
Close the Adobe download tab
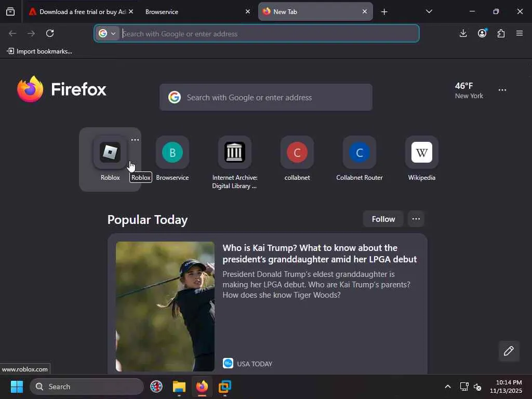131,11
